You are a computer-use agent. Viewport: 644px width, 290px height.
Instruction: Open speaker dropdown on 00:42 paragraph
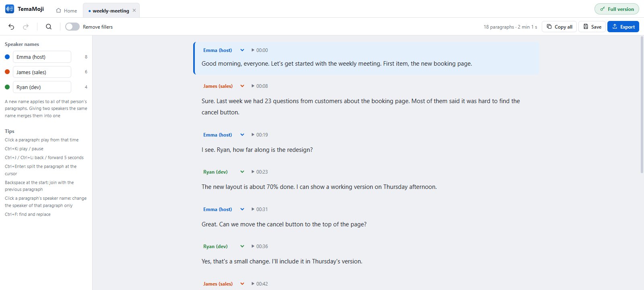[242, 284]
